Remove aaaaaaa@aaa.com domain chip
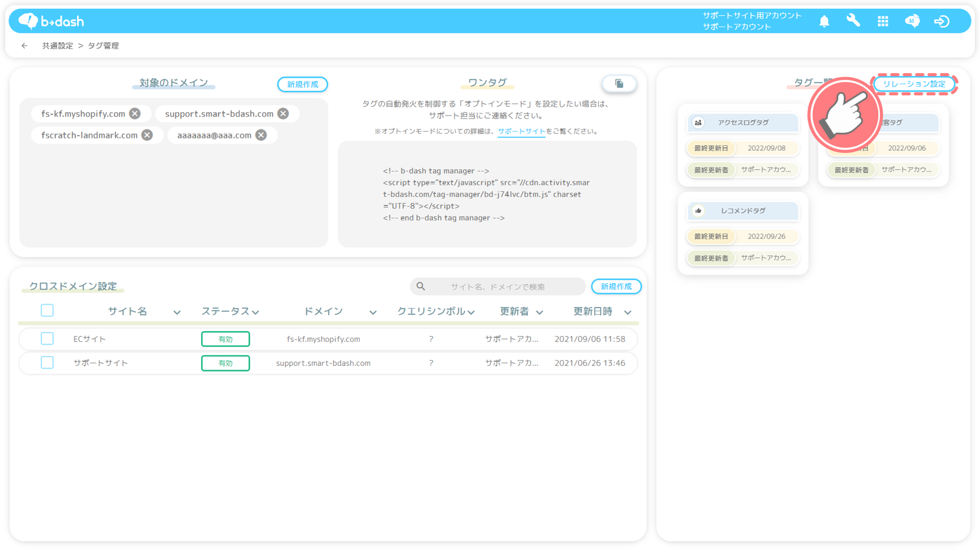Image resolution: width=980 pixels, height=551 pixels. click(x=261, y=135)
